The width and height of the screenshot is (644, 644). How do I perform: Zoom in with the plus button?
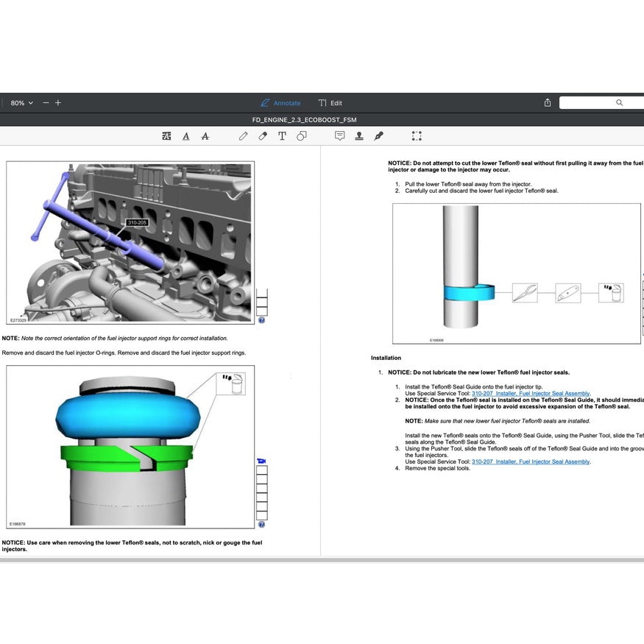(58, 103)
